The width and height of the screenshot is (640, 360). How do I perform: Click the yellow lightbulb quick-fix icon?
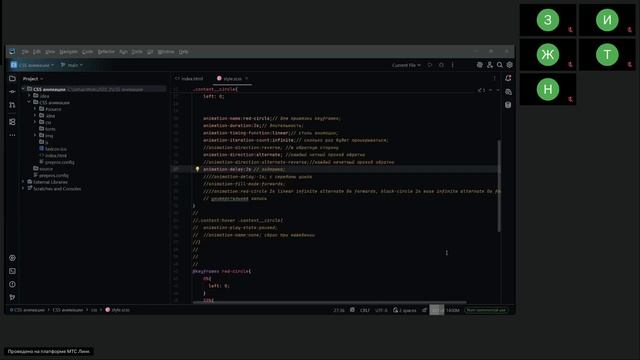[x=197, y=169]
